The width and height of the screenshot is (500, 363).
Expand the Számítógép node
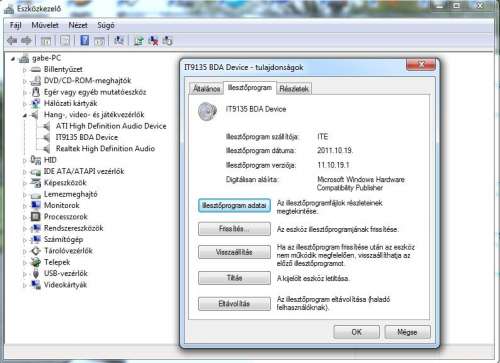pos(25,240)
